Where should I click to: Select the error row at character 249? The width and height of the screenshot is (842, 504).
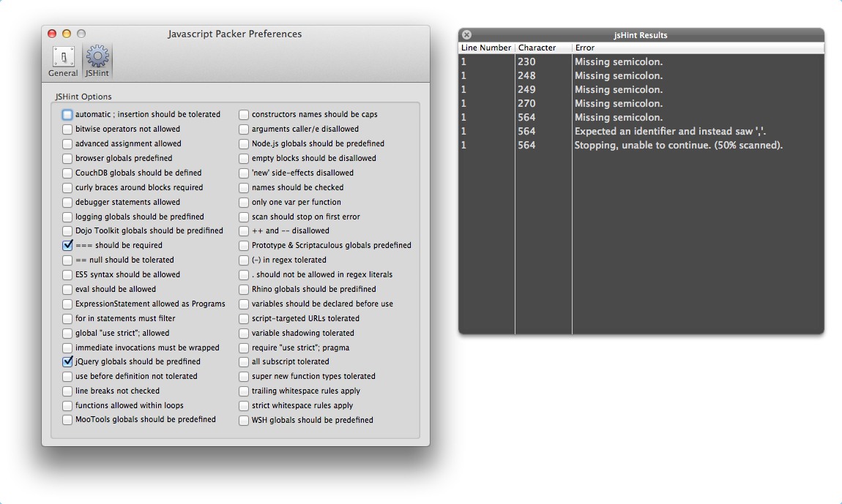641,90
